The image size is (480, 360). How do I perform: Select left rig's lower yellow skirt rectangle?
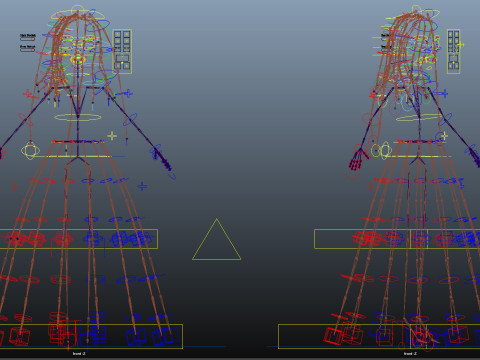pyautogui.click(x=91, y=336)
